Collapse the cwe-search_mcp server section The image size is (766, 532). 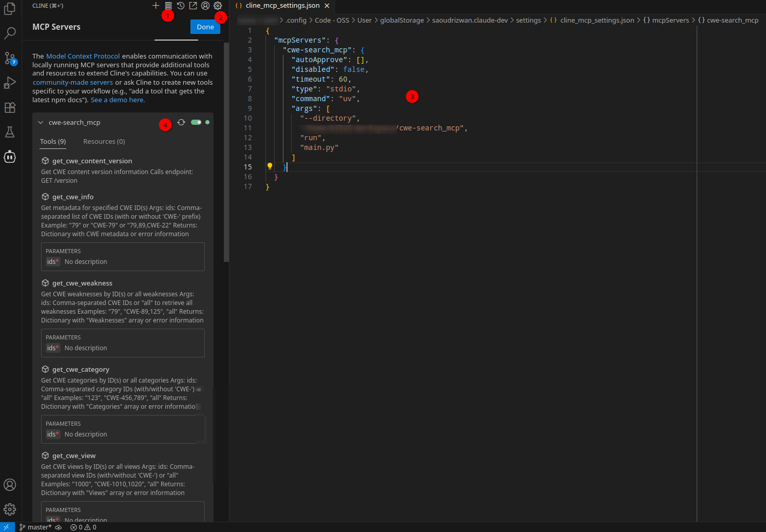41,122
